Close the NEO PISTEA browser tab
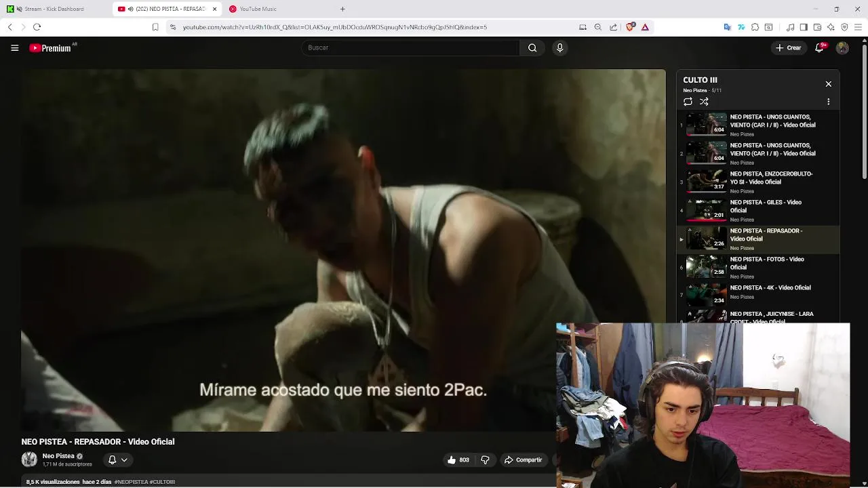The width and height of the screenshot is (868, 488). [214, 9]
